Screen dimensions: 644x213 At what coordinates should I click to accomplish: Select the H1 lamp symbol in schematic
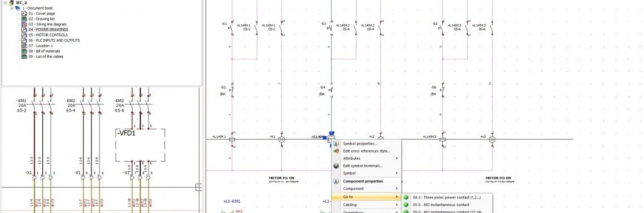point(282,140)
